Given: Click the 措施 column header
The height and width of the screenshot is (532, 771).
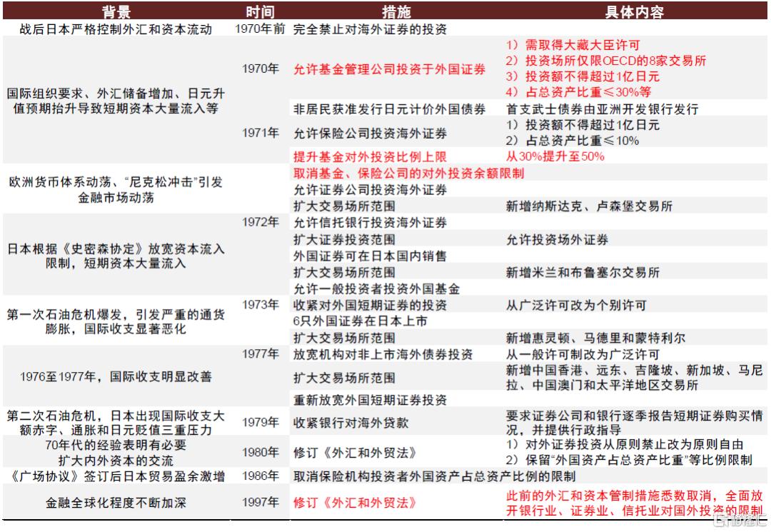Looking at the screenshot, I should pyautogui.click(x=396, y=12).
